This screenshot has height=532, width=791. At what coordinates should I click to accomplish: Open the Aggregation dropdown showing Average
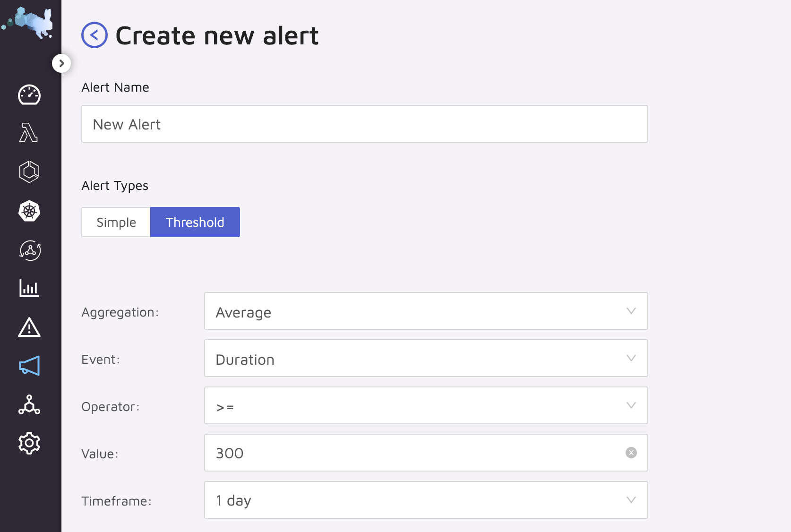[x=426, y=311]
